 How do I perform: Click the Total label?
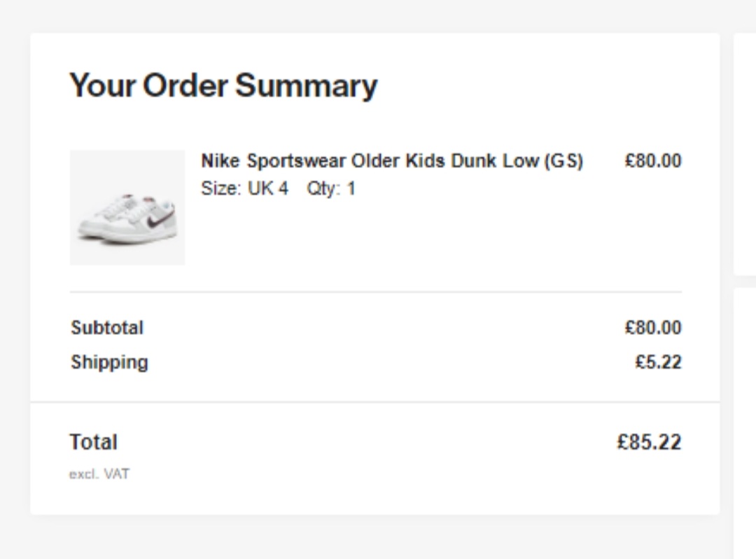point(93,442)
